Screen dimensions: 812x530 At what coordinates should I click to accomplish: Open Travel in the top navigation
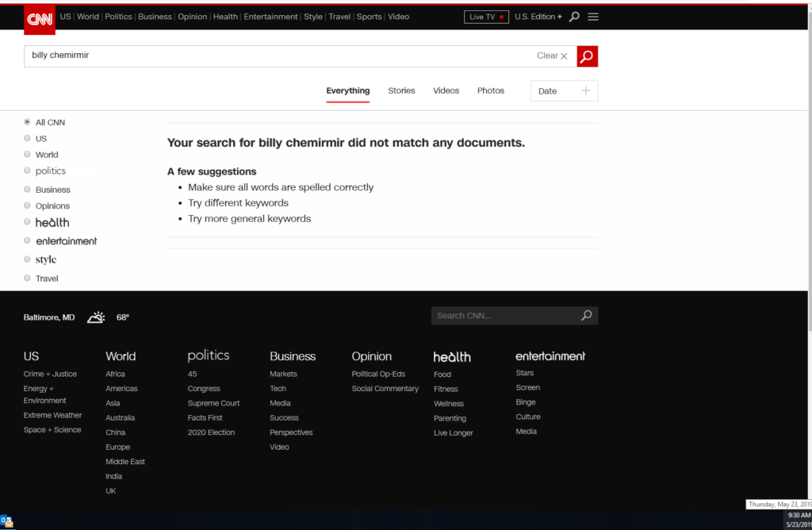(x=339, y=17)
